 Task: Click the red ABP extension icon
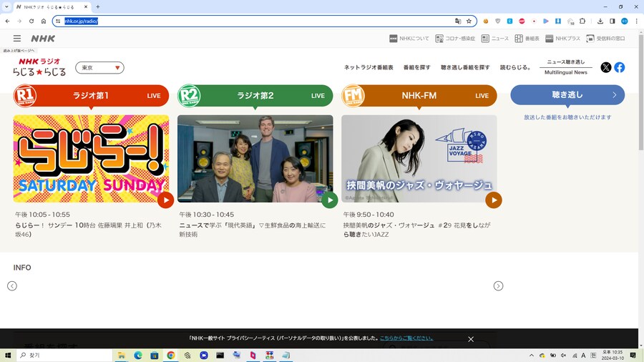coord(522,21)
